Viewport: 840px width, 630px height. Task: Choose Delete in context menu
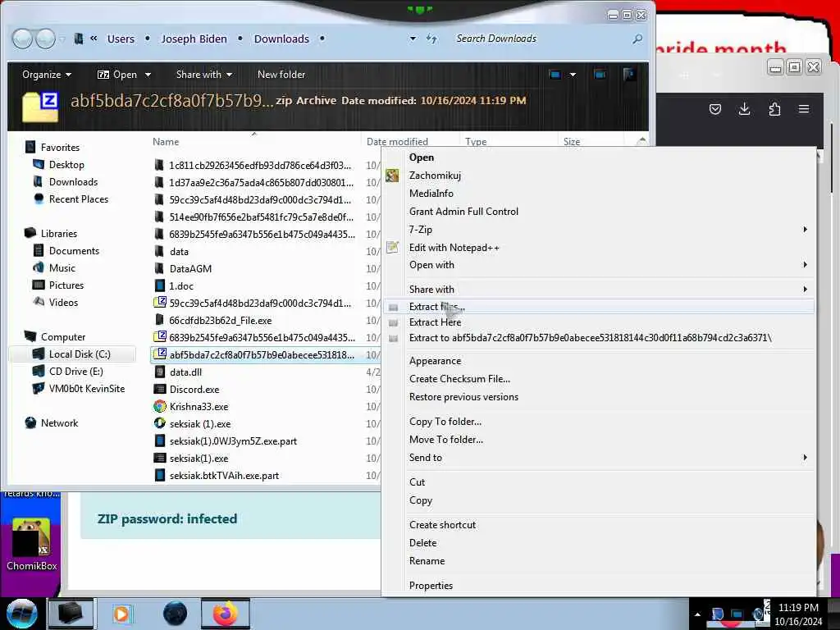point(598,543)
